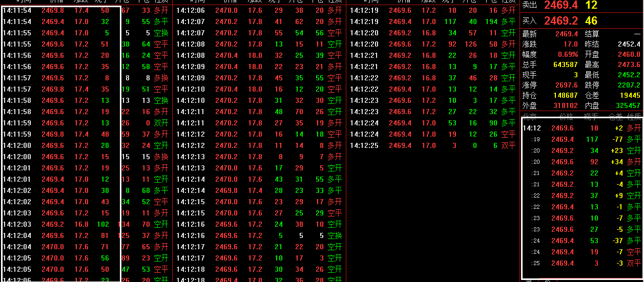Click the 卖出 sell price 2469.4
The width and height of the screenshot is (644, 282).
pos(561,6)
